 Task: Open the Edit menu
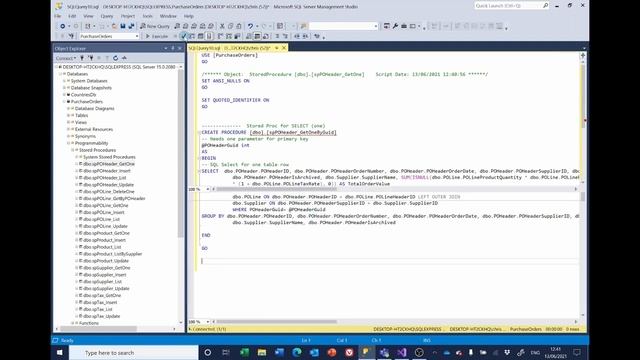(72, 16)
